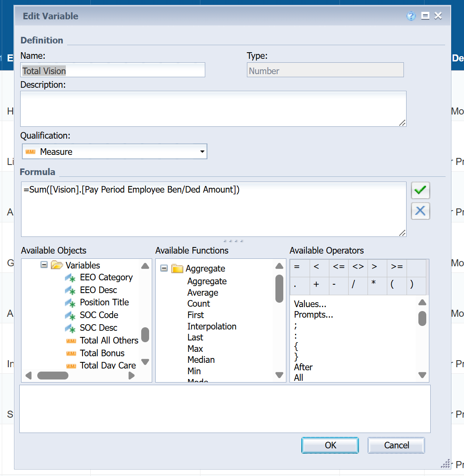The height and width of the screenshot is (476, 464).
Task: Pick the Median function from list
Action: pyautogui.click(x=201, y=360)
